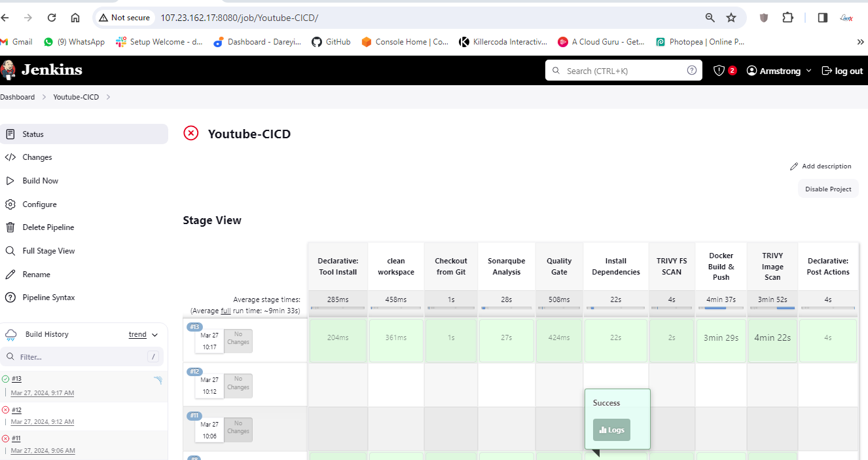
Task: Click the log out link
Action: point(842,71)
